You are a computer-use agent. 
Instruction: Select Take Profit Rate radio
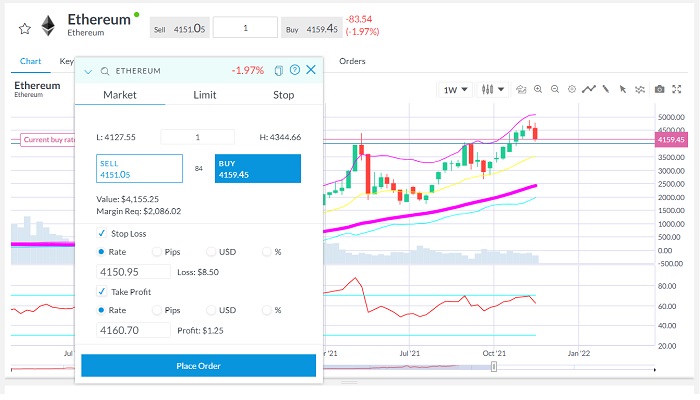101,310
